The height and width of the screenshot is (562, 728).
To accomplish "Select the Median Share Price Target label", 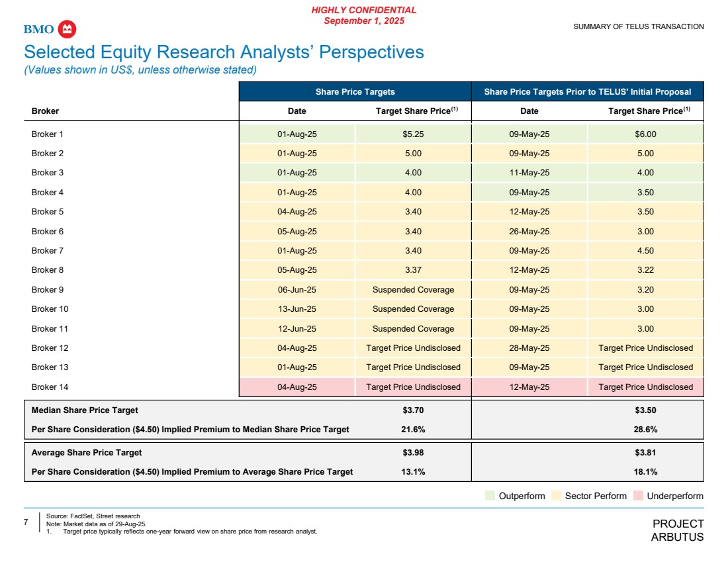I will 85,410.
